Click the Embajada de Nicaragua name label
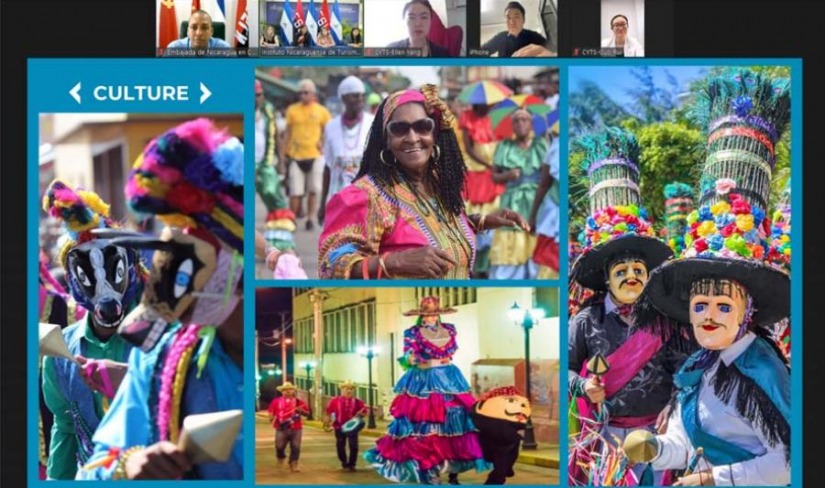 pyautogui.click(x=210, y=52)
